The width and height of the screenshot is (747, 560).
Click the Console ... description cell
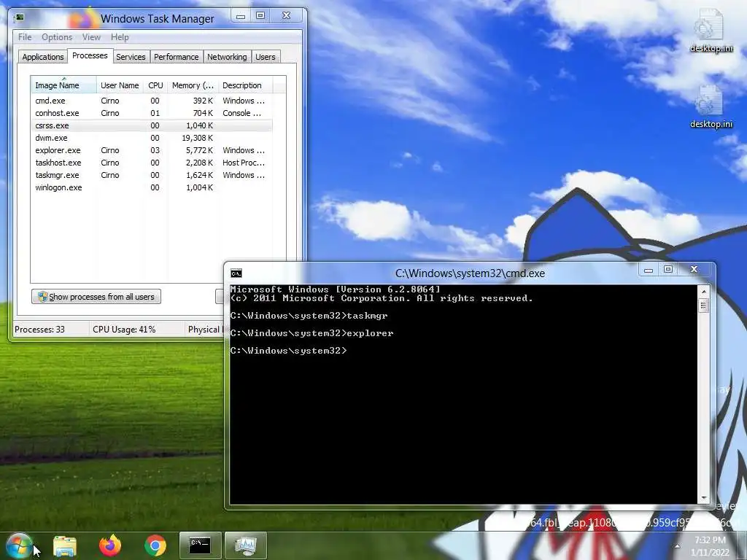click(x=241, y=113)
